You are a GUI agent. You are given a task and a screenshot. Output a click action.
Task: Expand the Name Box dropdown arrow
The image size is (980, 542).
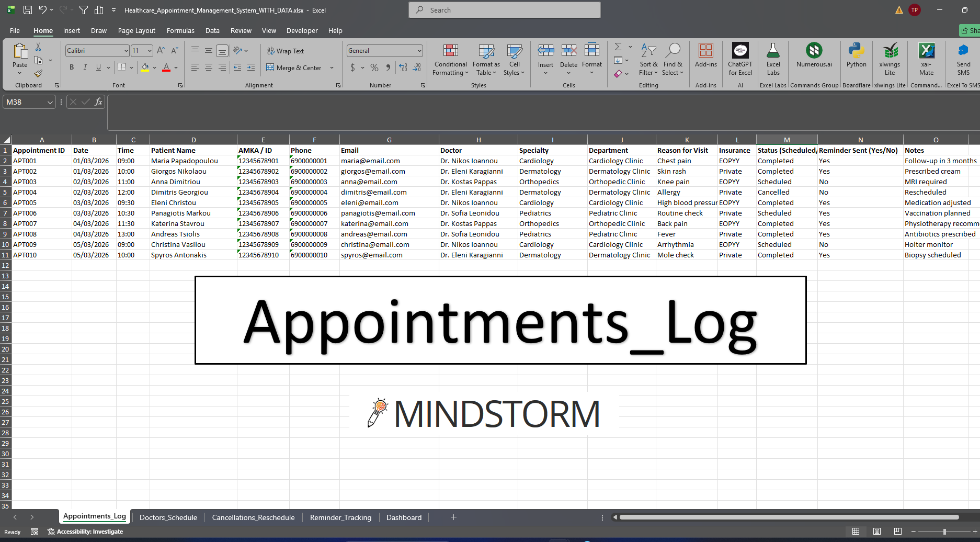[50, 103]
